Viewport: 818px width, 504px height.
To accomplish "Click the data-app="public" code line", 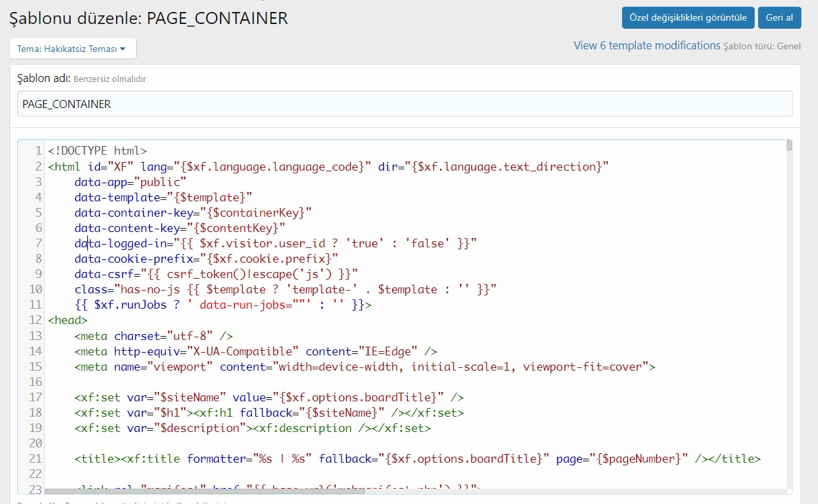I will click(x=131, y=181).
